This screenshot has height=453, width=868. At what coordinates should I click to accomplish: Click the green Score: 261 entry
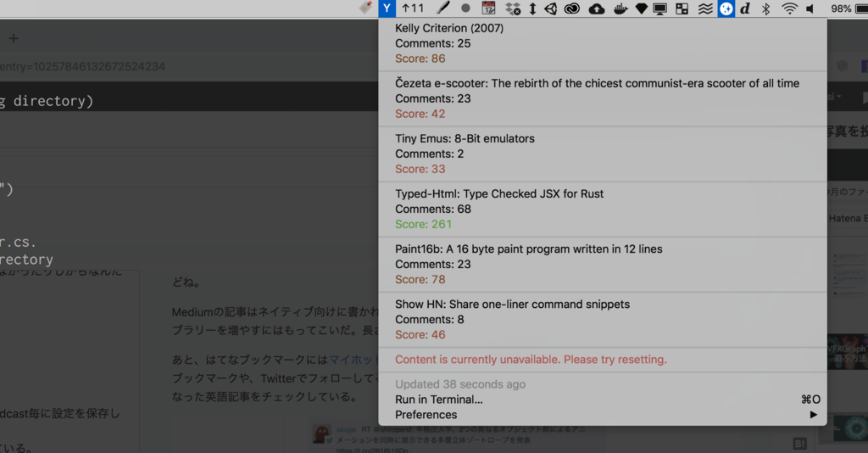423,224
